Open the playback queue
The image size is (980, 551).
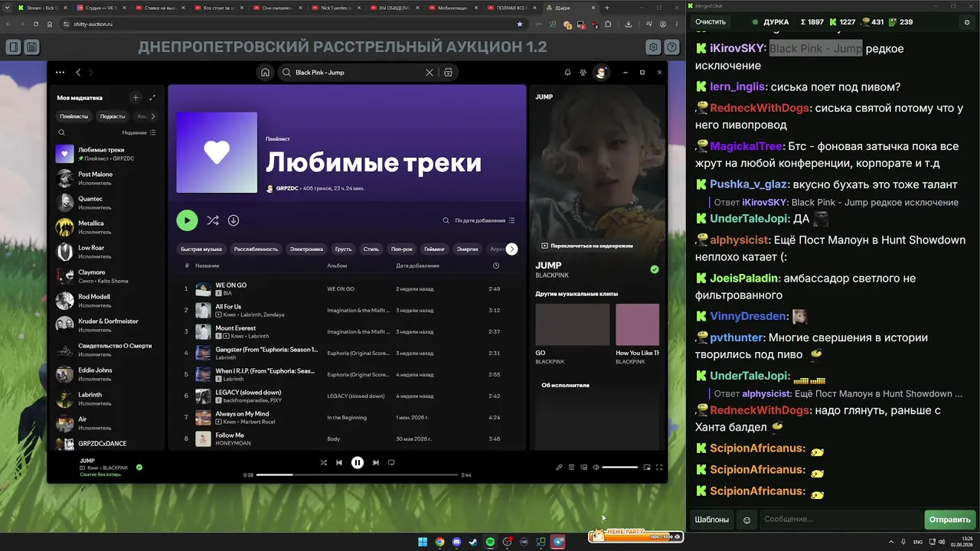(571, 467)
